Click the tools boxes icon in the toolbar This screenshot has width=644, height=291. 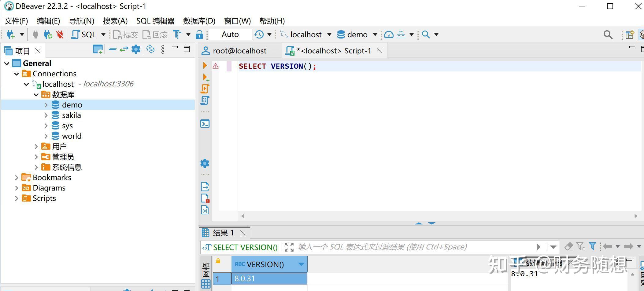click(x=401, y=35)
